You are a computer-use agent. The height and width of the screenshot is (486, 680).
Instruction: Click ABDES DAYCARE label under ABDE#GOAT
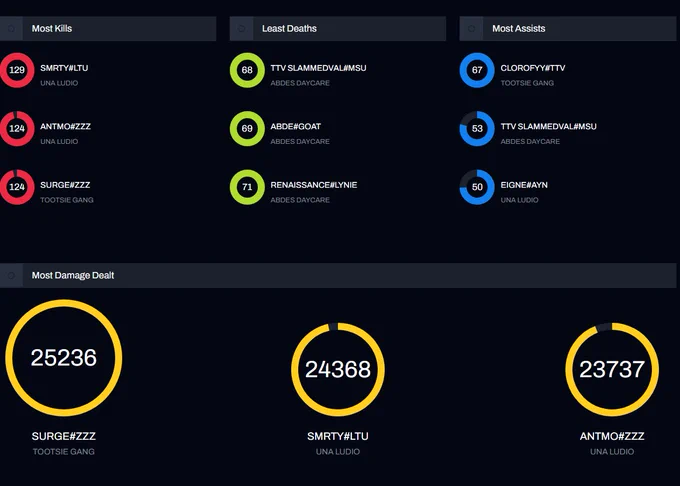pos(300,142)
